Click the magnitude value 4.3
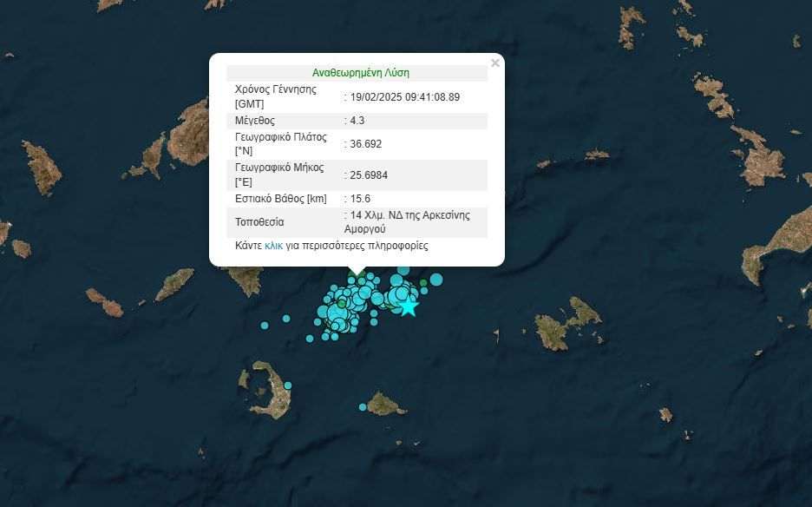 (357, 121)
